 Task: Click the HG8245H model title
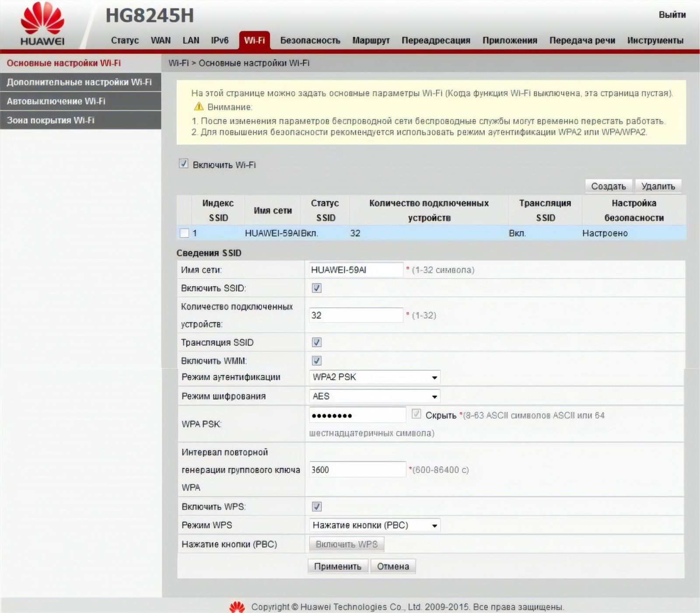point(150,16)
